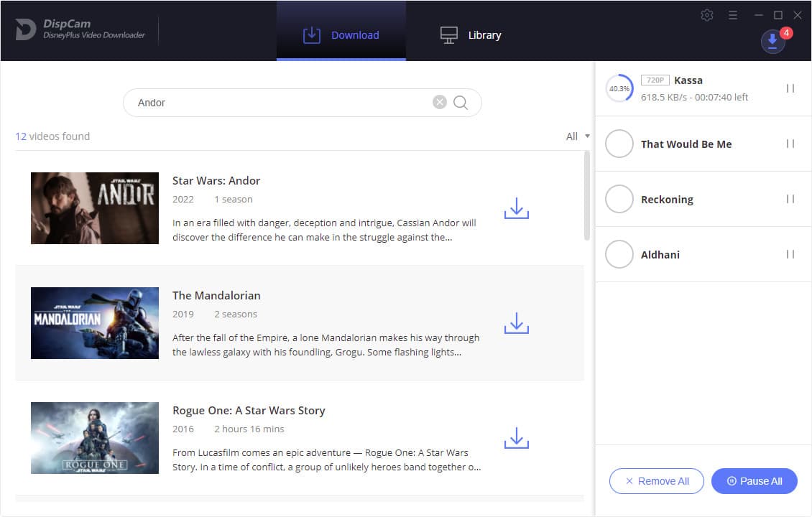Viewport: 812px width, 517px height.
Task: Click the Aldhani queue item title
Action: pos(660,255)
